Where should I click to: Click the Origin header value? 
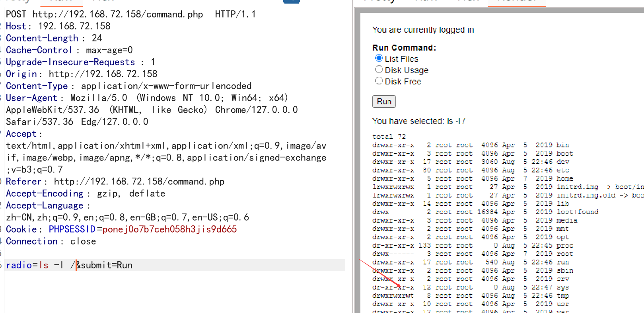(103, 74)
